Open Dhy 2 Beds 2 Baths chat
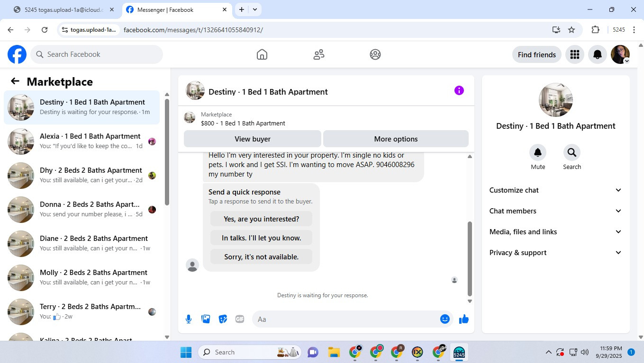Image resolution: width=644 pixels, height=363 pixels. pyautogui.click(x=82, y=176)
